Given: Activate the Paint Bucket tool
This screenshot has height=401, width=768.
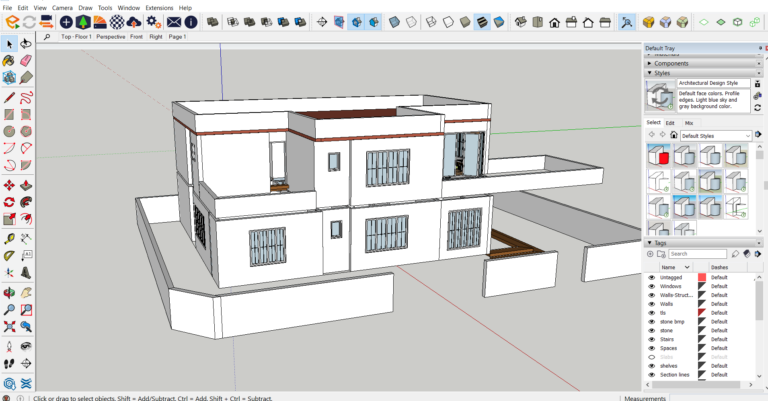Looking at the screenshot, I should coord(8,61).
